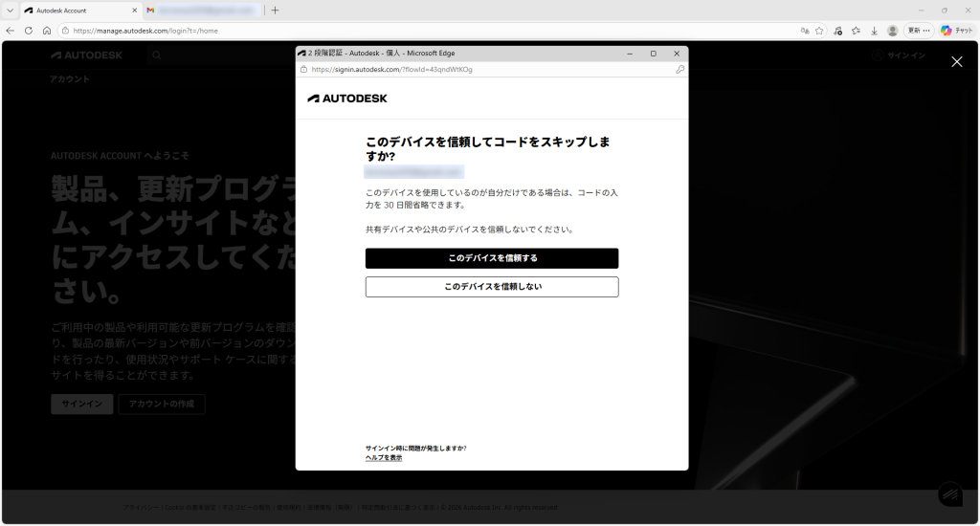Reload the current page
980x526 pixels.
(29, 31)
